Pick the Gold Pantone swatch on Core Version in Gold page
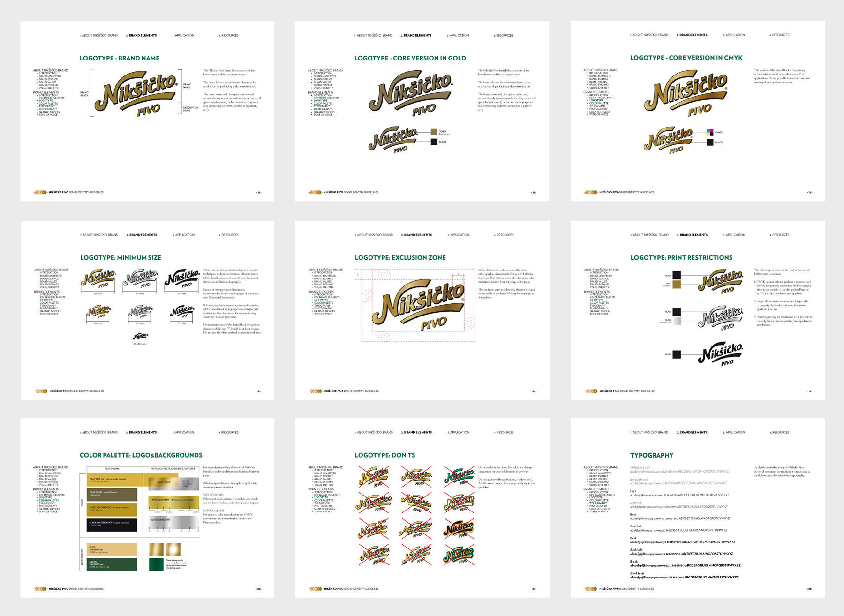The image size is (844, 616). coord(434,132)
